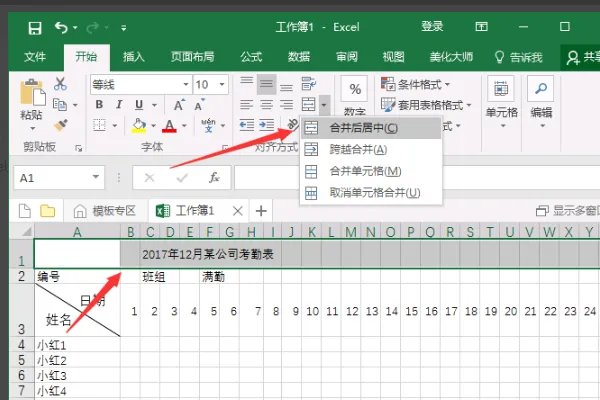The image size is (600, 400).
Task: Open the 模板专区 tab
Action: pos(106,211)
